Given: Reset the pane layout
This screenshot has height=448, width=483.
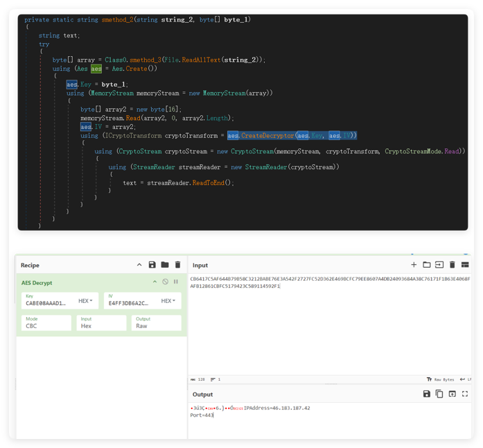Looking at the screenshot, I should (465, 265).
